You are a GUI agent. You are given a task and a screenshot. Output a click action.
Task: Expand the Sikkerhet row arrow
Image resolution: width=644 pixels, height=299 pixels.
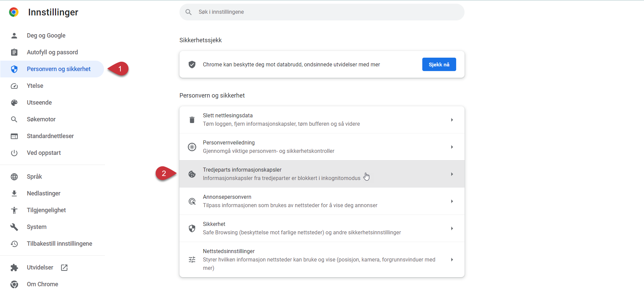(452, 228)
